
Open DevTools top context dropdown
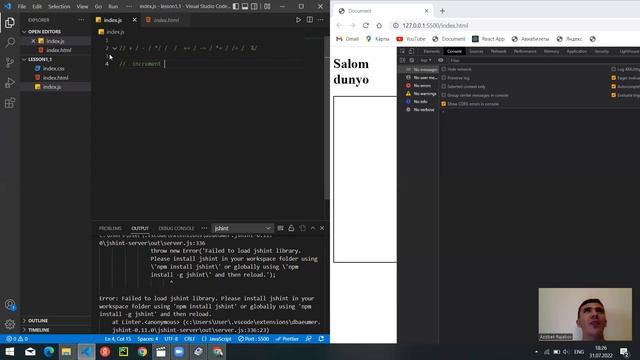[426, 60]
